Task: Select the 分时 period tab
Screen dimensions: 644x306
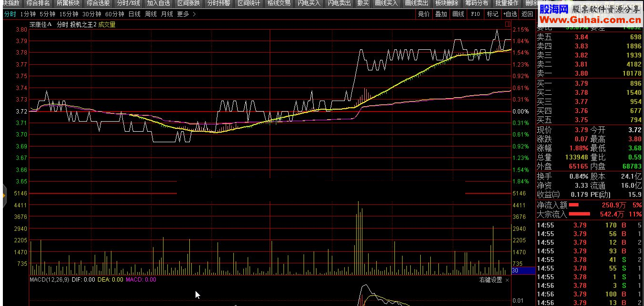Action: coord(10,14)
